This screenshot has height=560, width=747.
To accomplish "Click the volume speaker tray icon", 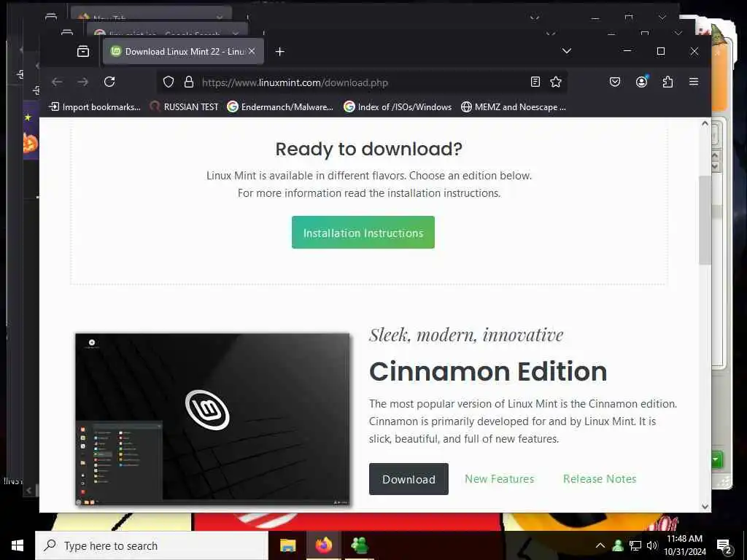I will click(651, 545).
